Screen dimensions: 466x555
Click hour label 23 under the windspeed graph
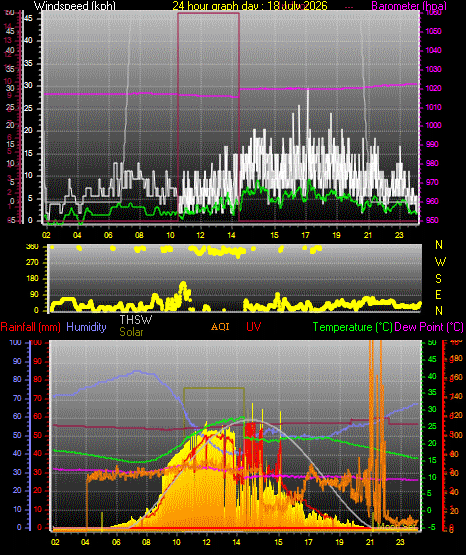[399, 235]
